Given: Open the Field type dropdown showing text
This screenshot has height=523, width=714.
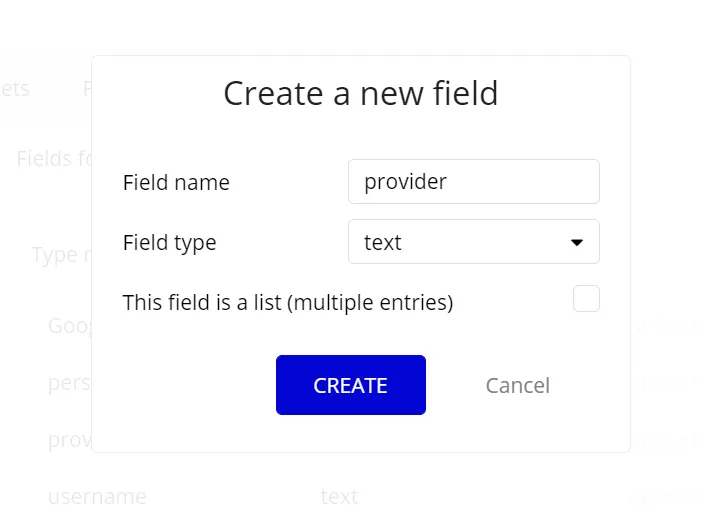Looking at the screenshot, I should 474,242.
